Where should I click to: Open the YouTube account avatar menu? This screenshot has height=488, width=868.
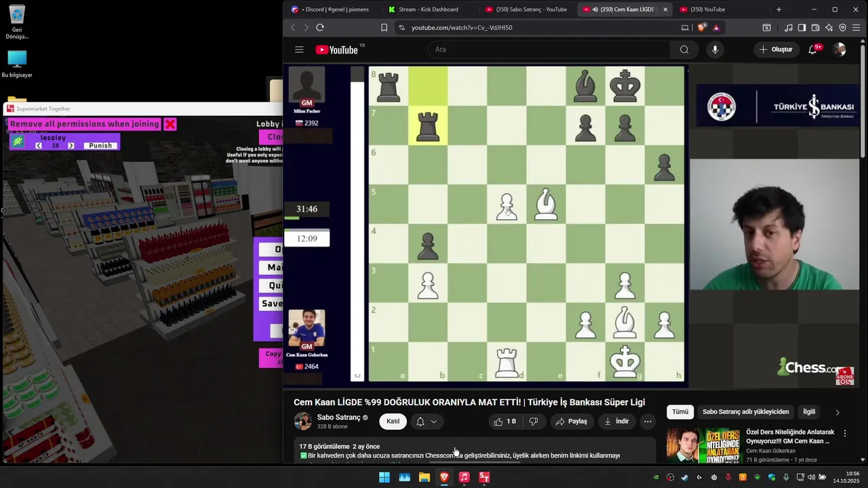point(840,49)
